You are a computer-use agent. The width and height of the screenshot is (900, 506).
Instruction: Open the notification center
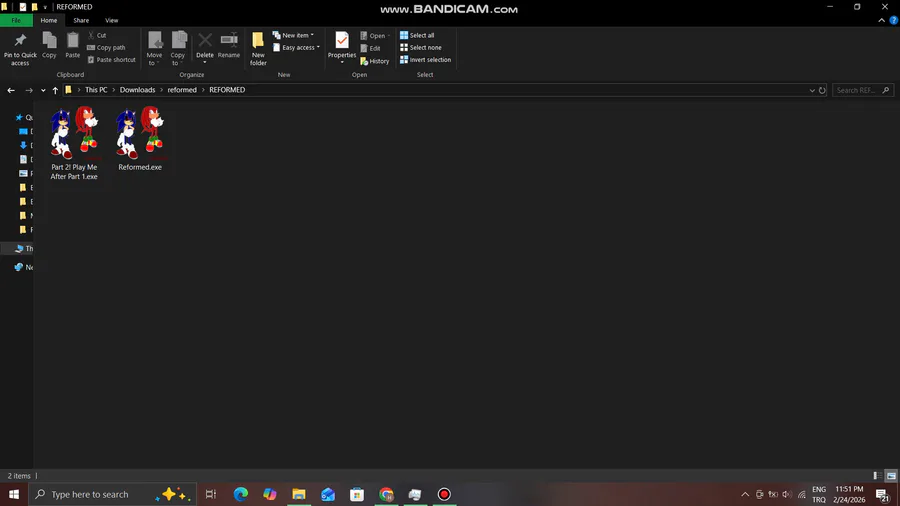[883, 494]
